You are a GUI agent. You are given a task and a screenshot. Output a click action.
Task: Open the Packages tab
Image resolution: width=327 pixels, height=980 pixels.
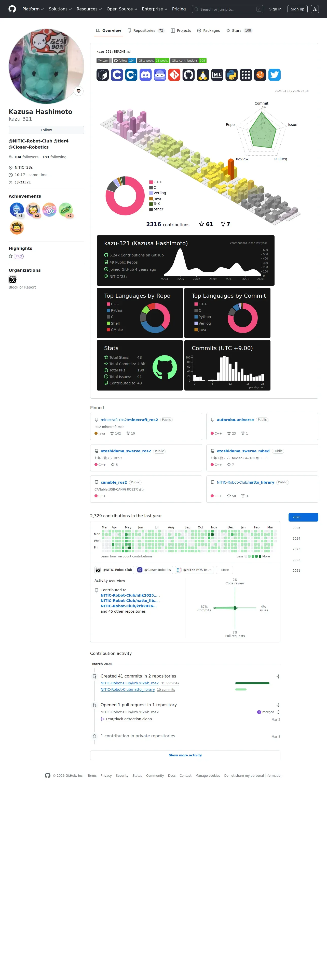click(x=209, y=31)
